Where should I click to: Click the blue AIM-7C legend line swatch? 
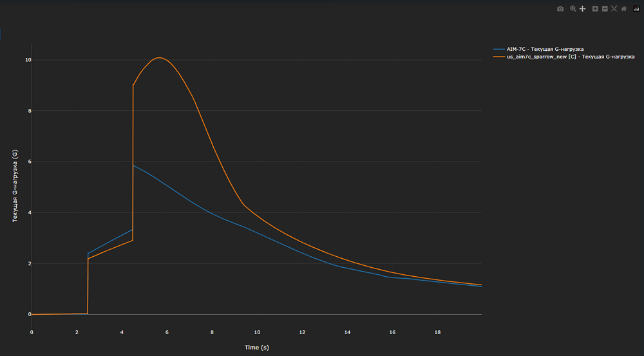498,50
